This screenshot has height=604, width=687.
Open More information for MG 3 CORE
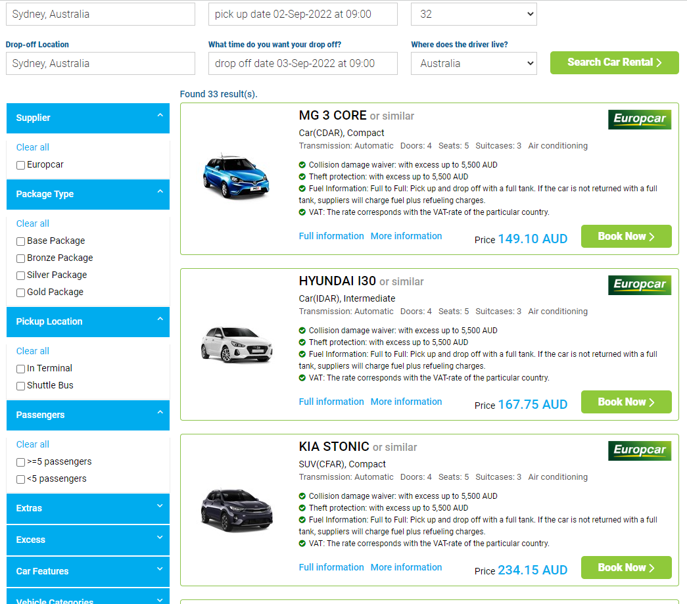[x=406, y=236]
